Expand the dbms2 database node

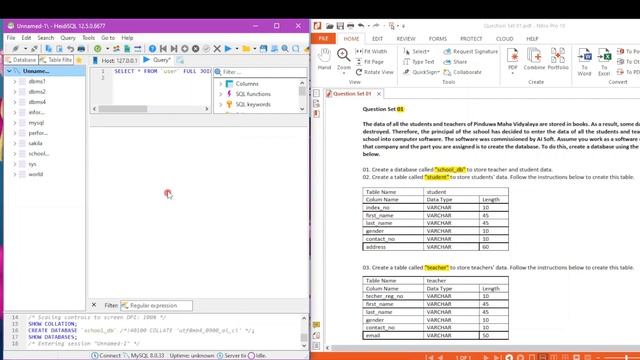[x=15, y=91]
